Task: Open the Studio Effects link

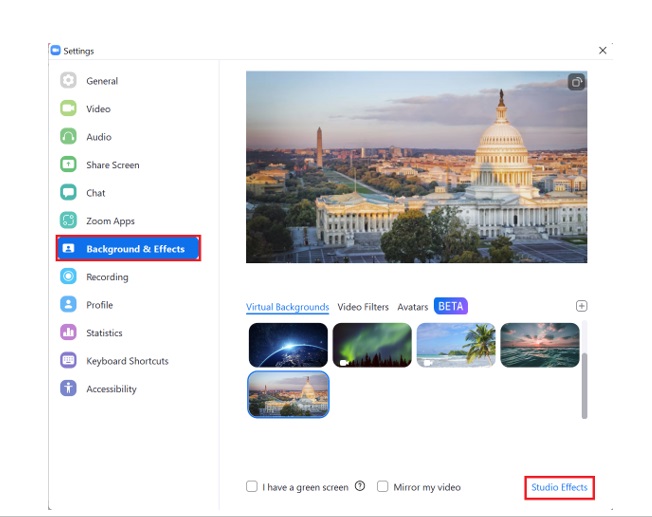Action: pyautogui.click(x=559, y=487)
